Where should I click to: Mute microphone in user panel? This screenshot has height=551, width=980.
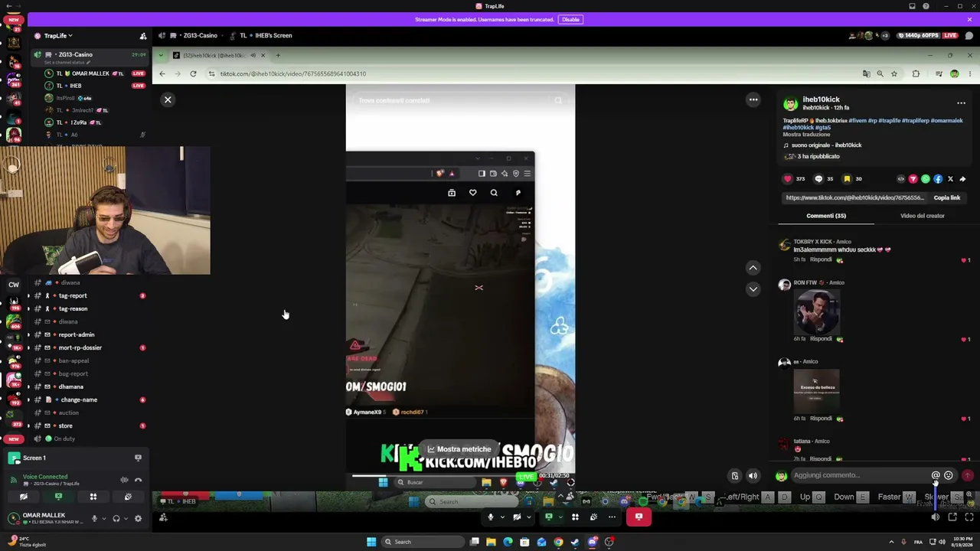click(x=94, y=518)
